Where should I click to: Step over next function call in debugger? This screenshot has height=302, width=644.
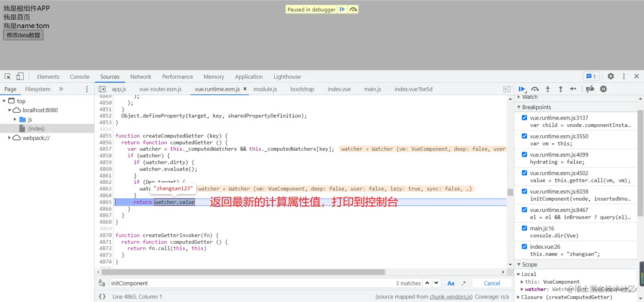point(535,89)
